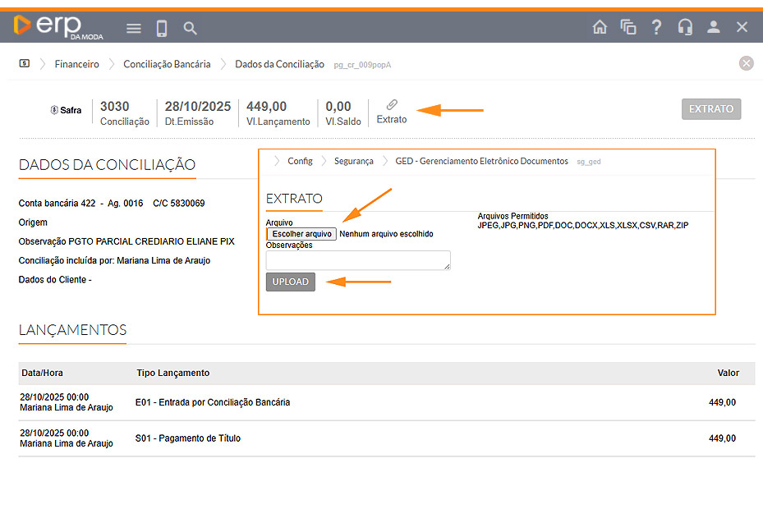Click the paperclip Extrato attachment icon

click(392, 105)
